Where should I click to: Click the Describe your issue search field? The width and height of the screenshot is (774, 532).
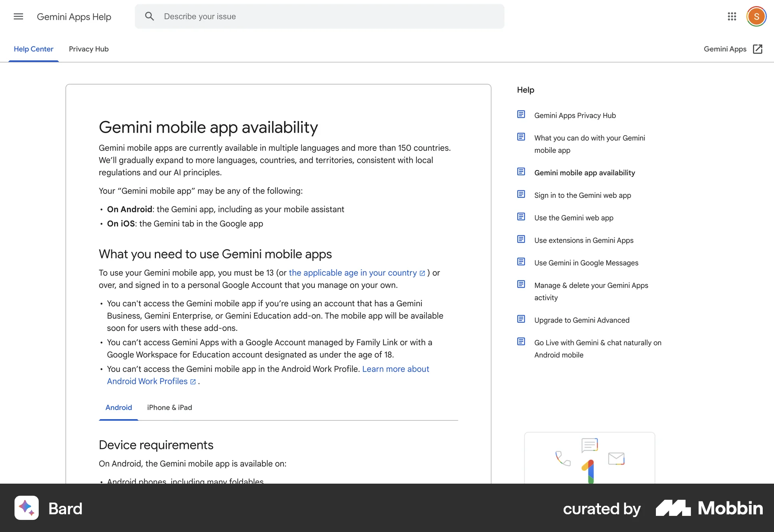[x=282, y=16]
